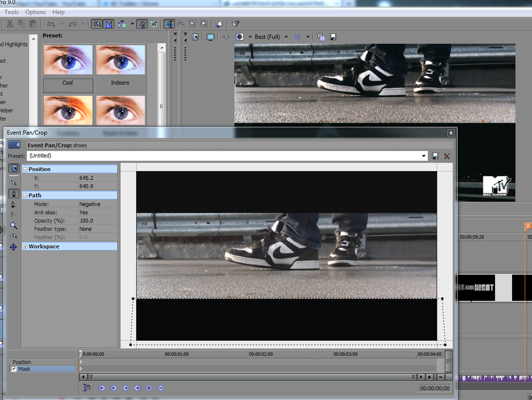The height and width of the screenshot is (400, 532).
Task: Click the Undo arrow icon
Action: click(51, 24)
